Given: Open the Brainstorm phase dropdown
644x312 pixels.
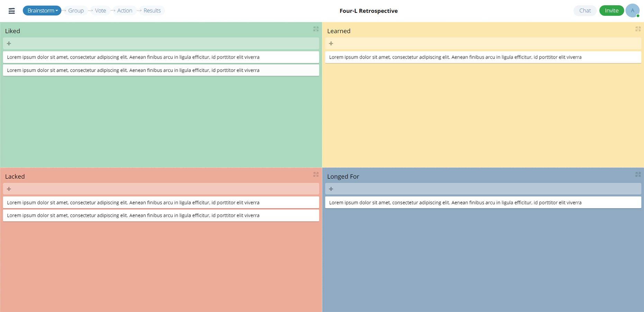Looking at the screenshot, I should (42, 10).
